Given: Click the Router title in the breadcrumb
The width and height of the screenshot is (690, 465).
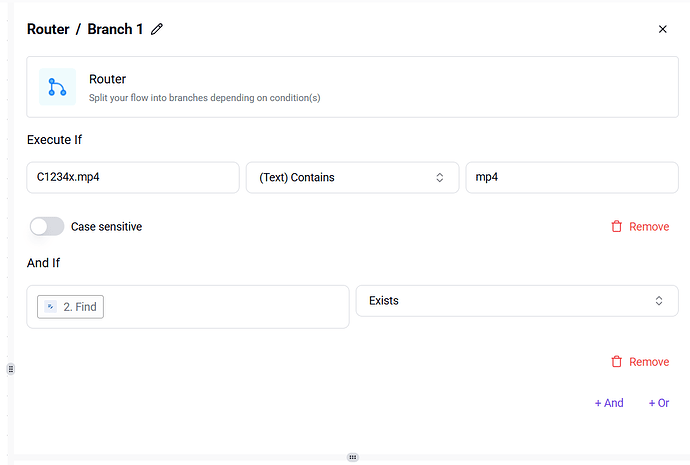Looking at the screenshot, I should [x=48, y=29].
